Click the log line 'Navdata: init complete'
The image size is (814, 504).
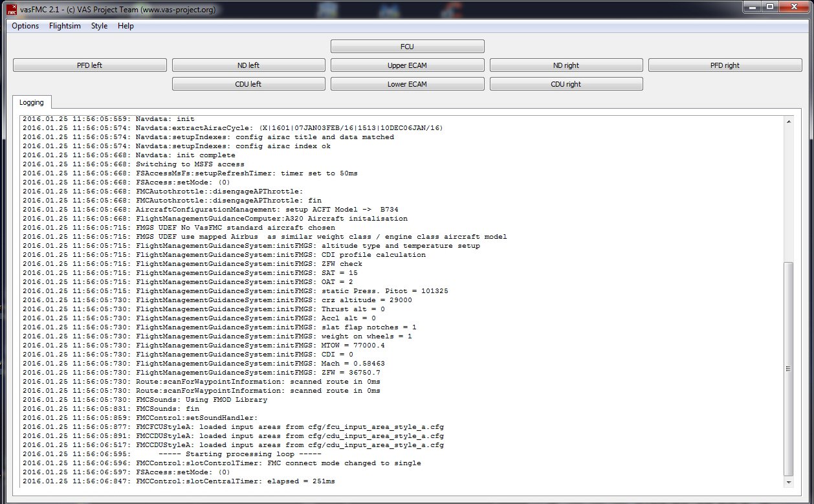point(129,155)
